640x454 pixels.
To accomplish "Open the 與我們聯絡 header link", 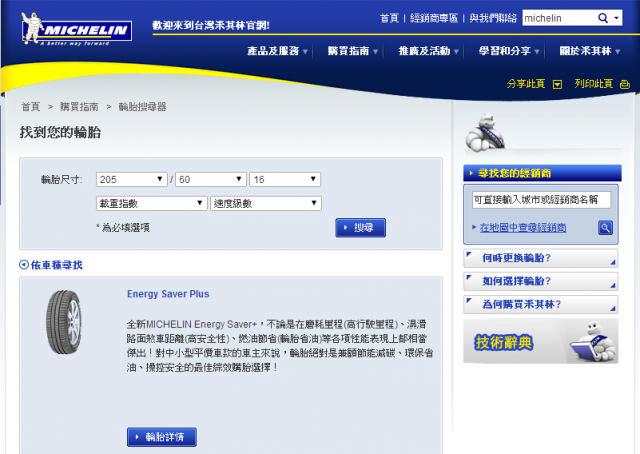I will [493, 18].
